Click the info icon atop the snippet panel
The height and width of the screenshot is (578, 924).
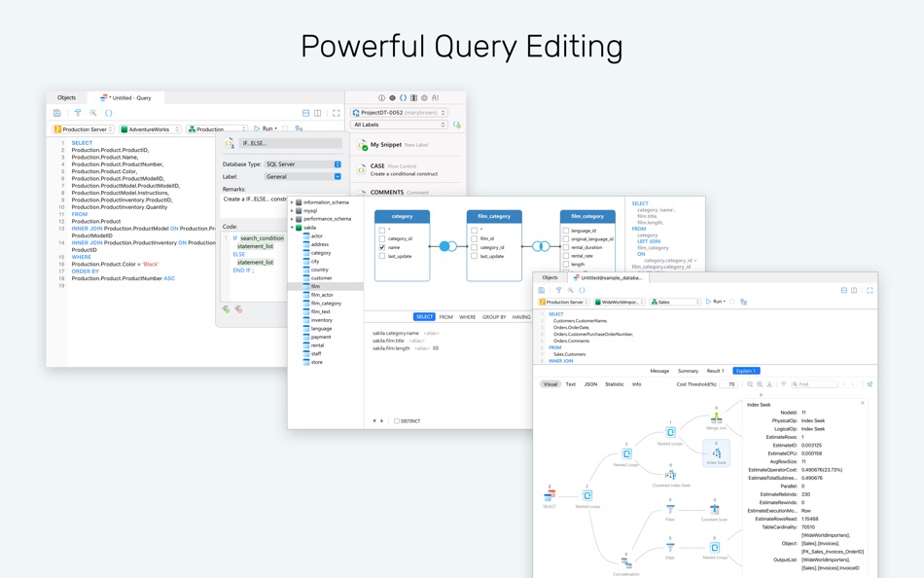(x=381, y=98)
